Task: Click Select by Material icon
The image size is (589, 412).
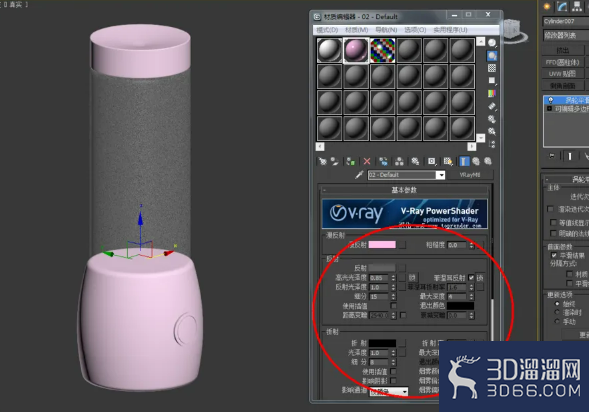Action: [492, 131]
